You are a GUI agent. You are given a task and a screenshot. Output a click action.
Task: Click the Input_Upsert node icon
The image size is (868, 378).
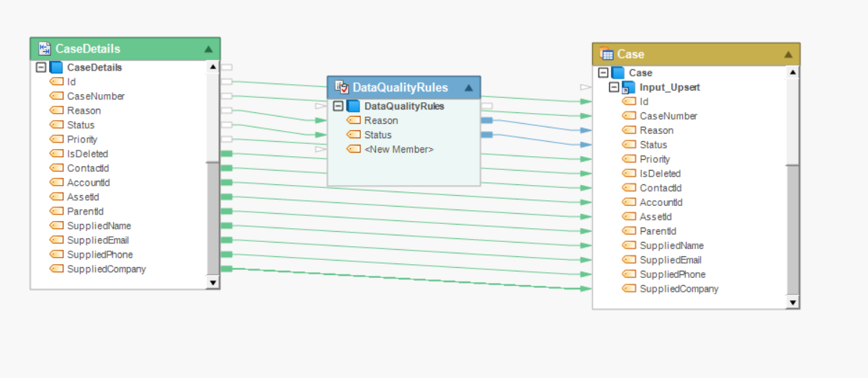tap(629, 87)
